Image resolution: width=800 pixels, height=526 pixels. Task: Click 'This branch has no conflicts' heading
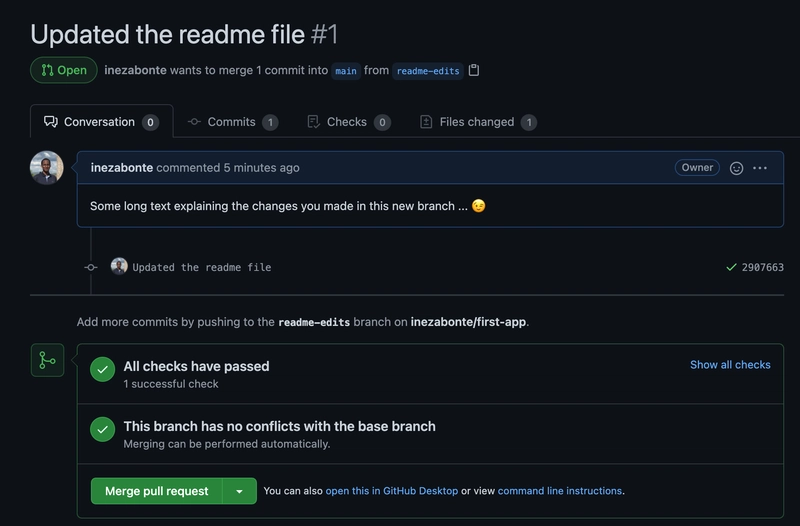(x=280, y=426)
